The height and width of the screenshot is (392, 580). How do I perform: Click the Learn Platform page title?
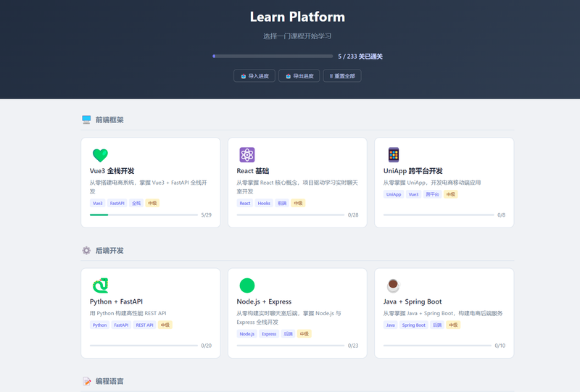(297, 17)
